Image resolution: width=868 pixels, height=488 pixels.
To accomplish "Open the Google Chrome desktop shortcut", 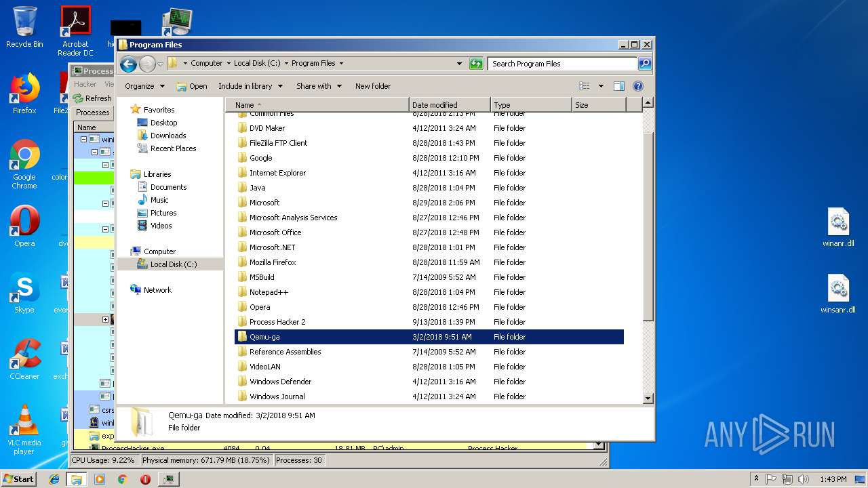I will point(24,165).
